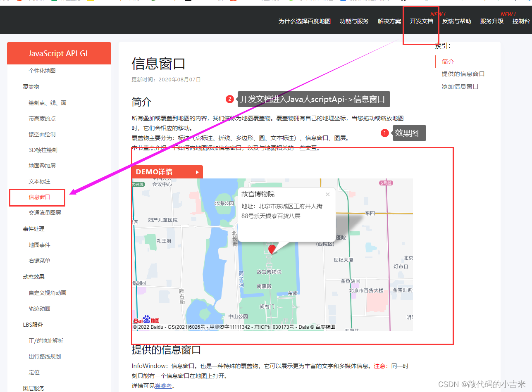The image size is (532, 392).
Task: Expand the 动态效果 section in the sidebar
Action: (x=33, y=276)
